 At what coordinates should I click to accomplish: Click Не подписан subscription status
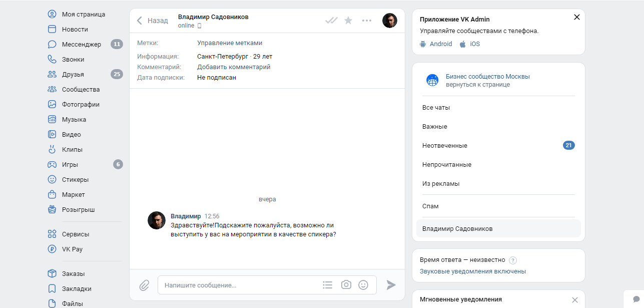[217, 78]
